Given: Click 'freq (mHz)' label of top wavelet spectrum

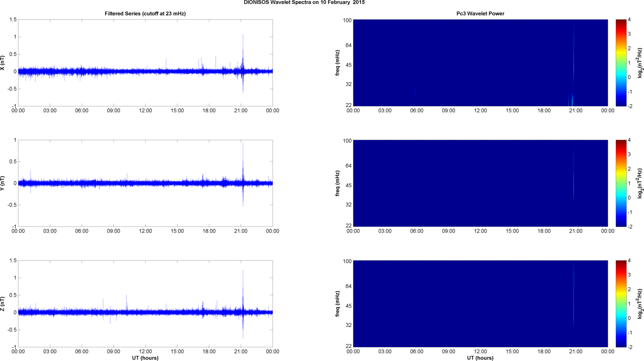Looking at the screenshot, I should [x=338, y=63].
